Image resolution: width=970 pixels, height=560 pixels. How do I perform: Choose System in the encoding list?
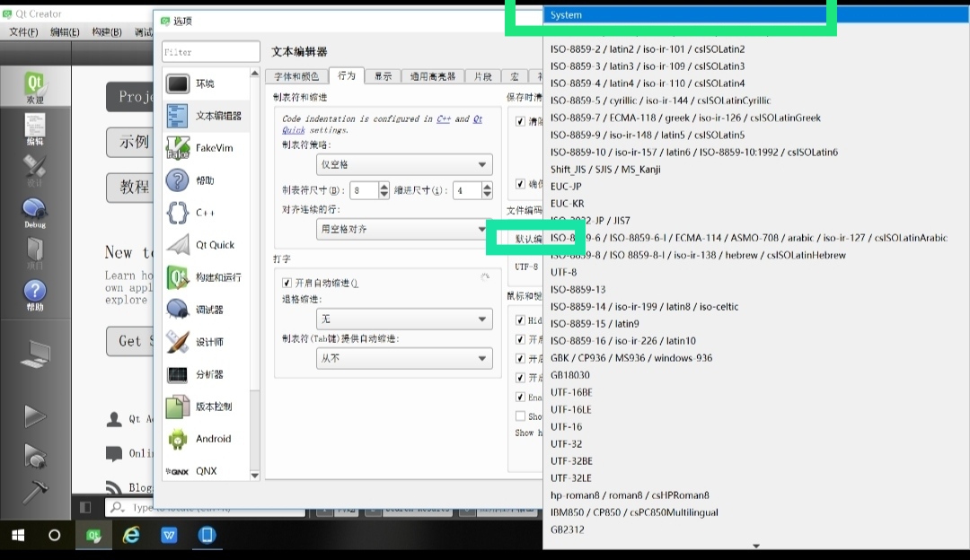click(x=756, y=15)
